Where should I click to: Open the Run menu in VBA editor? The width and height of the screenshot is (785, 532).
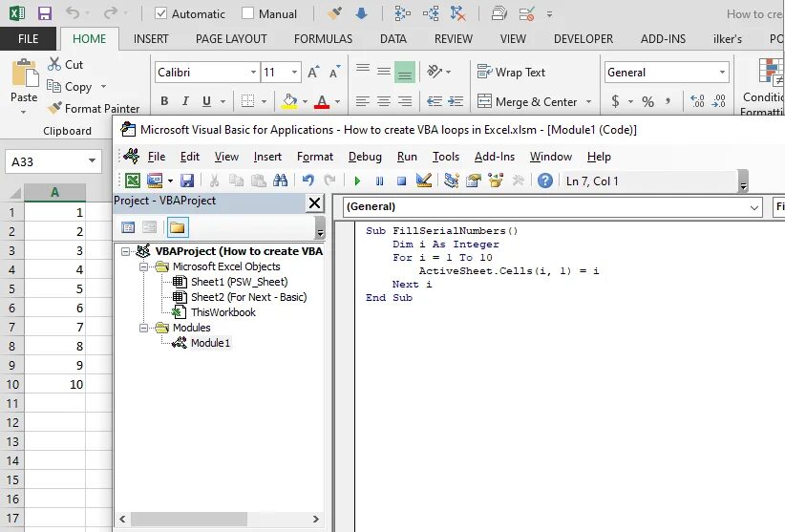coord(407,157)
